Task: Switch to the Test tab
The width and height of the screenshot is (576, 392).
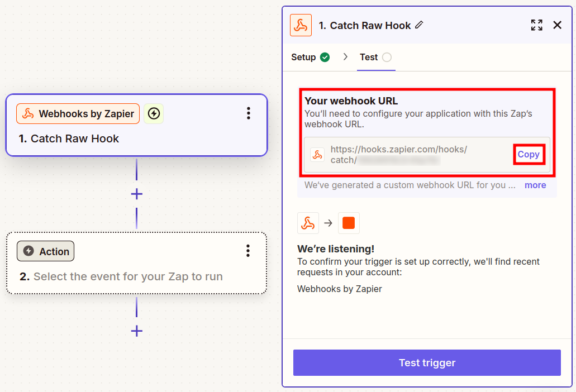Action: pyautogui.click(x=369, y=57)
